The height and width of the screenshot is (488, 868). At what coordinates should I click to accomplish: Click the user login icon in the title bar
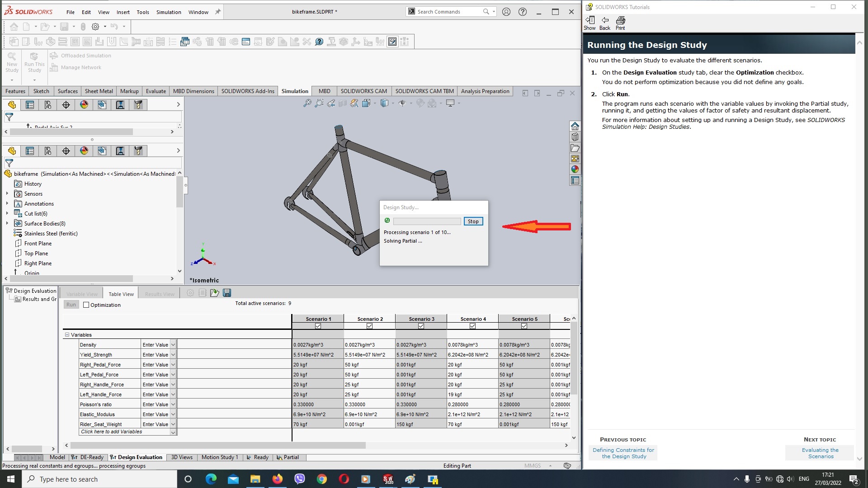[x=506, y=12]
